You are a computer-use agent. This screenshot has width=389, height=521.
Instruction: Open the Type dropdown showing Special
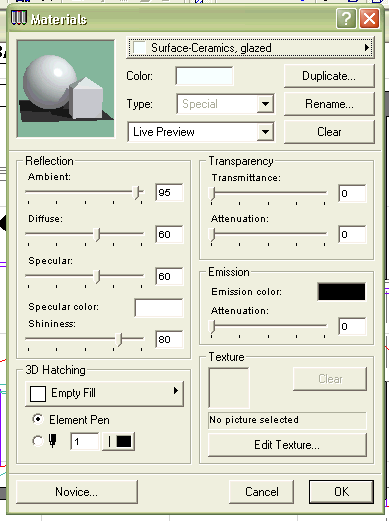pos(225,104)
